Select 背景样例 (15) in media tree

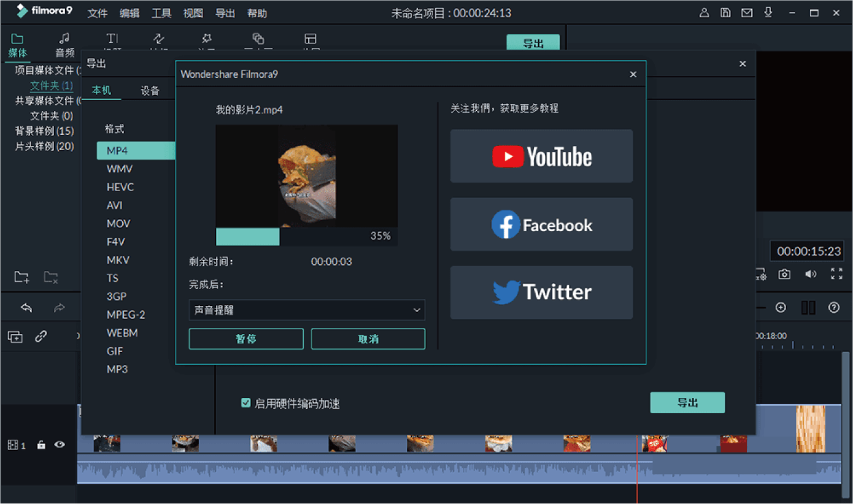point(44,131)
